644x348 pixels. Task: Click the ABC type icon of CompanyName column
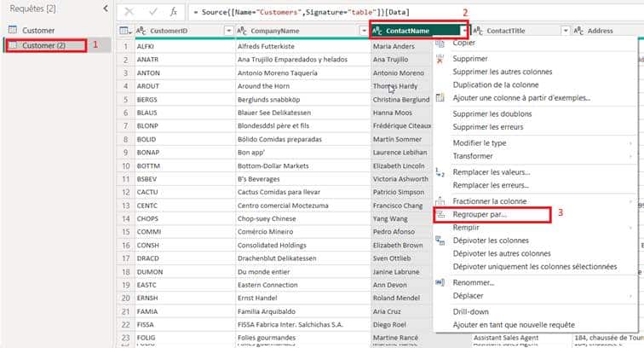[x=243, y=31]
